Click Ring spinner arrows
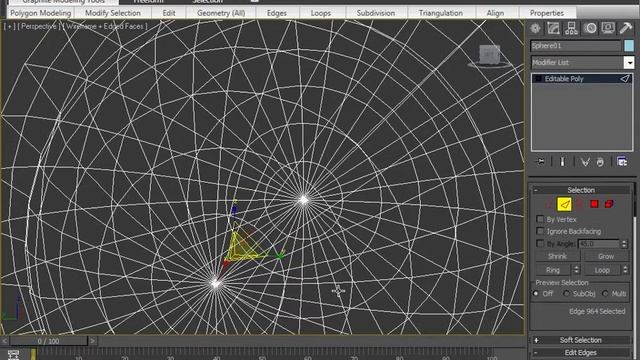The height and width of the screenshot is (360, 640). coord(576,269)
